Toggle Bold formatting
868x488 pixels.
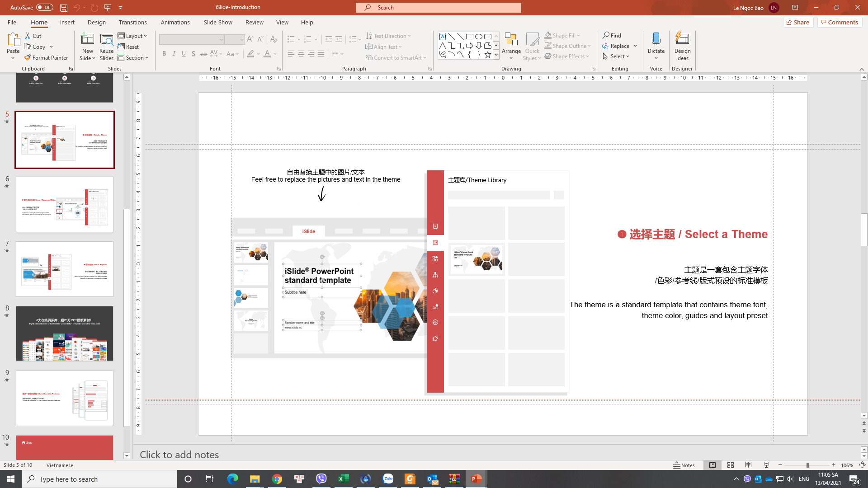[164, 54]
